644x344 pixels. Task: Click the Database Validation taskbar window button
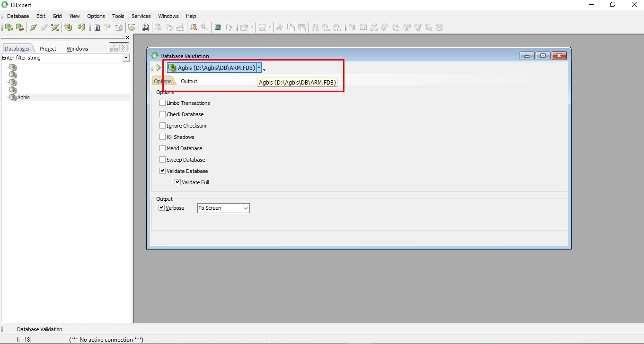click(40, 329)
